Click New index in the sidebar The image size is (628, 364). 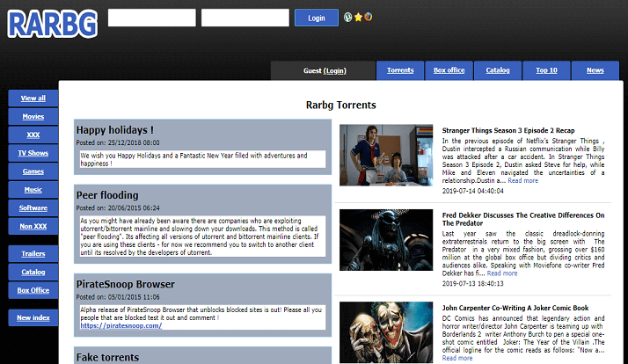[33, 317]
